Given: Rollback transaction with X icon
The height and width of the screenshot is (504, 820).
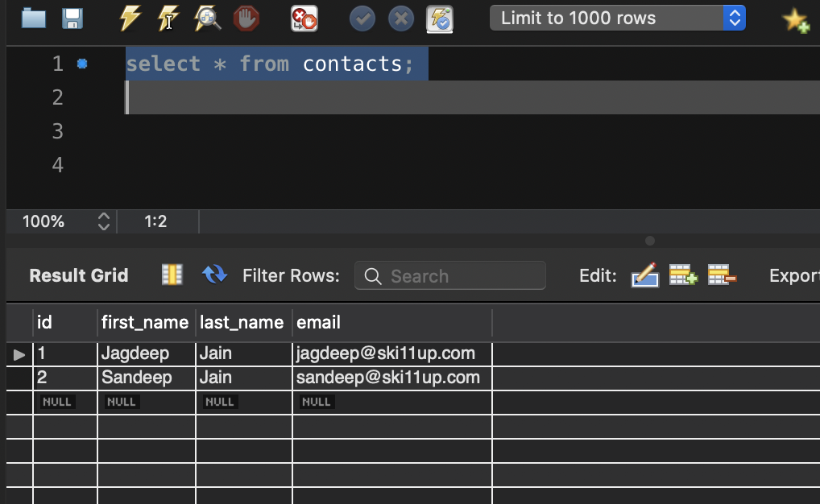Looking at the screenshot, I should tap(400, 18).
